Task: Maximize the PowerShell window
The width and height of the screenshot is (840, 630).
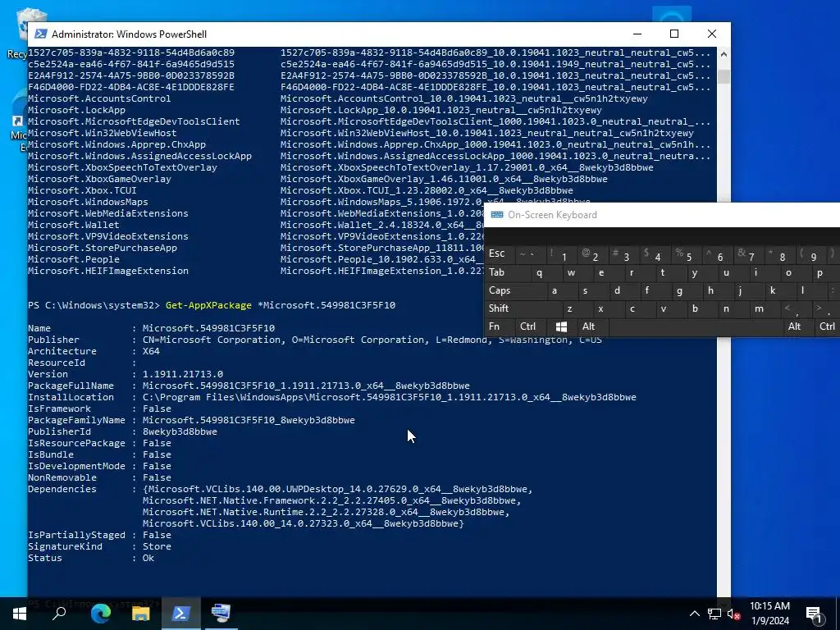Action: [x=674, y=34]
